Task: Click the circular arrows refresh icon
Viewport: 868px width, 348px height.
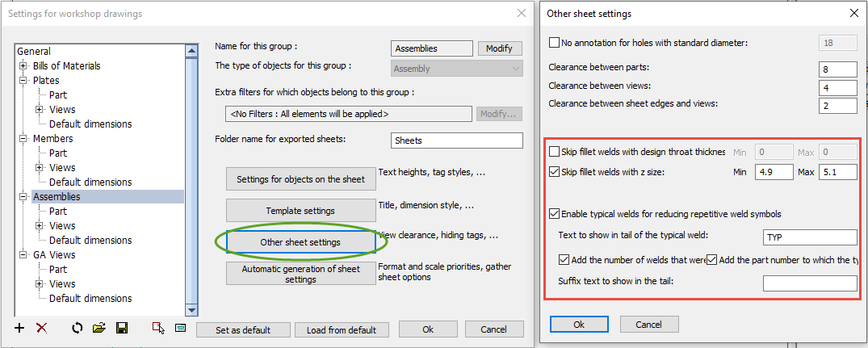Action: click(x=78, y=328)
